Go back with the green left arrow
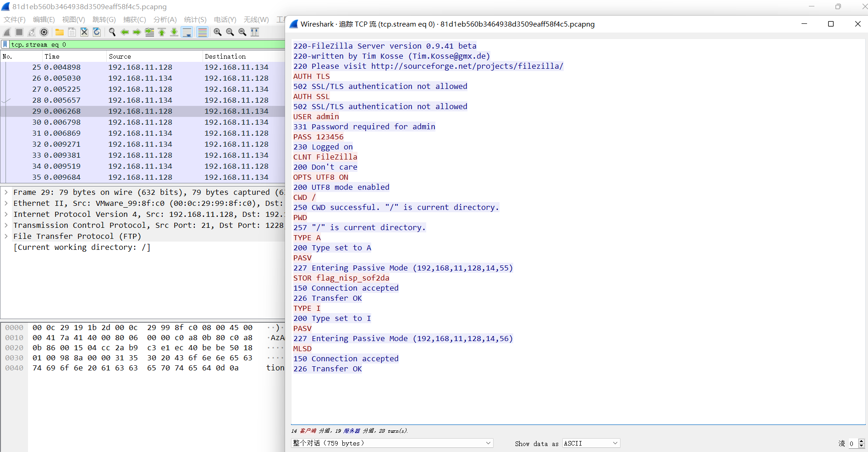The height and width of the screenshot is (452, 868). pos(125,32)
